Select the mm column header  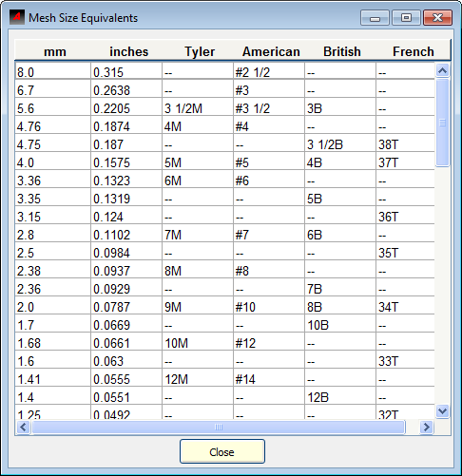pyautogui.click(x=55, y=51)
